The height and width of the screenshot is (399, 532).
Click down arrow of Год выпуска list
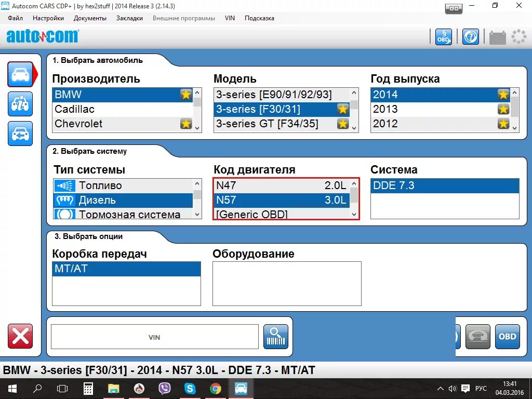coord(515,128)
